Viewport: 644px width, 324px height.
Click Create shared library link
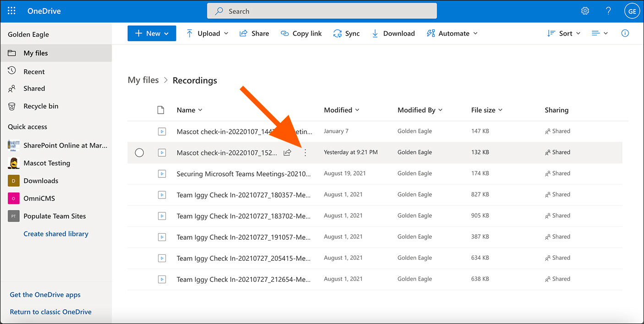(x=56, y=234)
